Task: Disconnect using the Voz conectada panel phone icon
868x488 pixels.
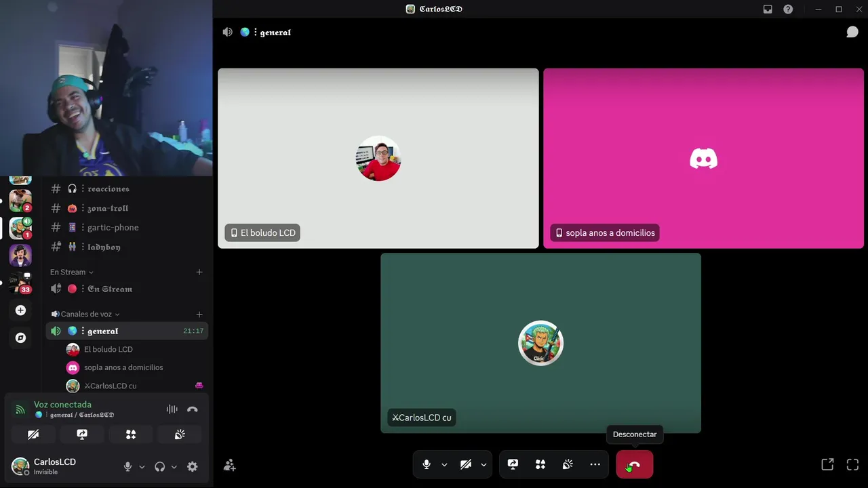Action: point(193,409)
